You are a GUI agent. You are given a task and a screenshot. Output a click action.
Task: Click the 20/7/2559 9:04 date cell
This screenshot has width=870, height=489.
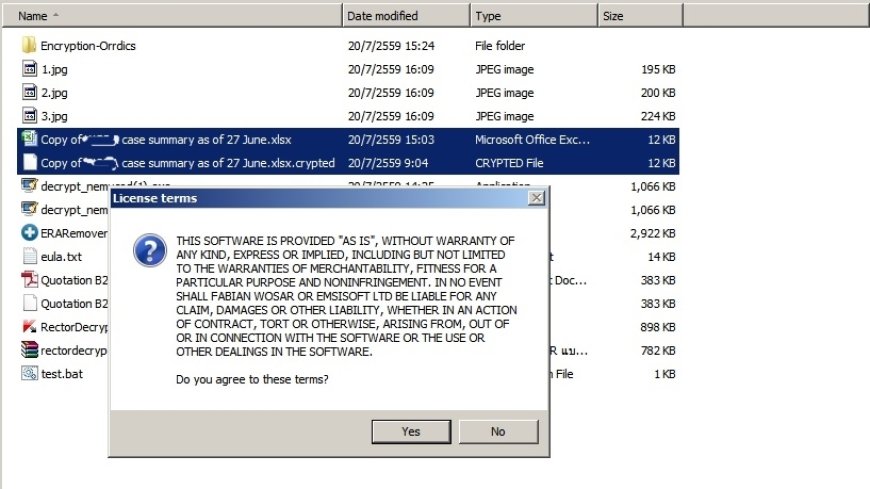click(x=388, y=163)
